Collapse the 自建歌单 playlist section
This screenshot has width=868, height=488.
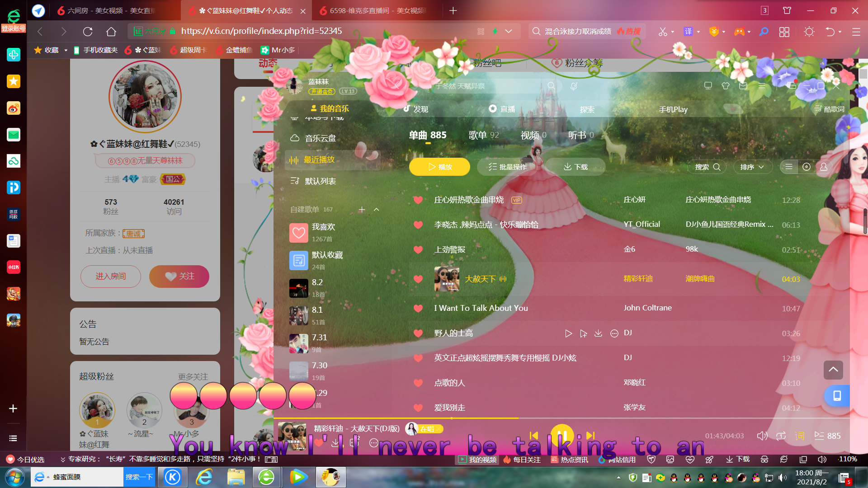pyautogui.click(x=376, y=209)
